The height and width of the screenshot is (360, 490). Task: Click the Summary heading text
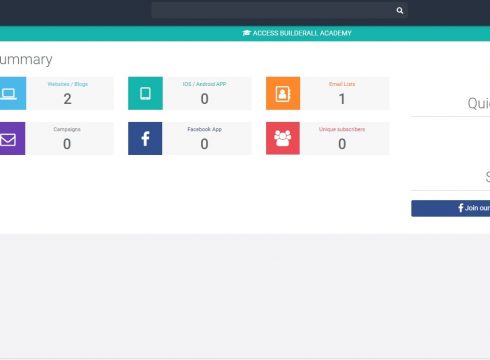[x=26, y=60]
